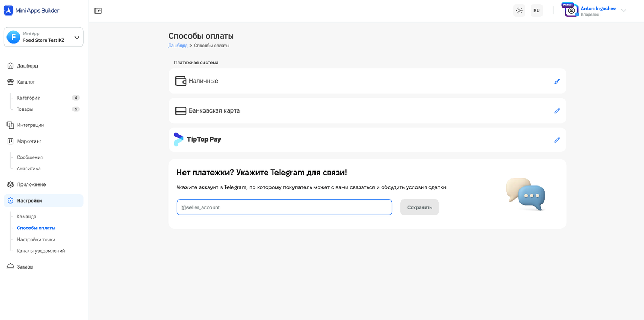Collapse the sidebar using the panel icon
The image size is (644, 320).
click(98, 10)
